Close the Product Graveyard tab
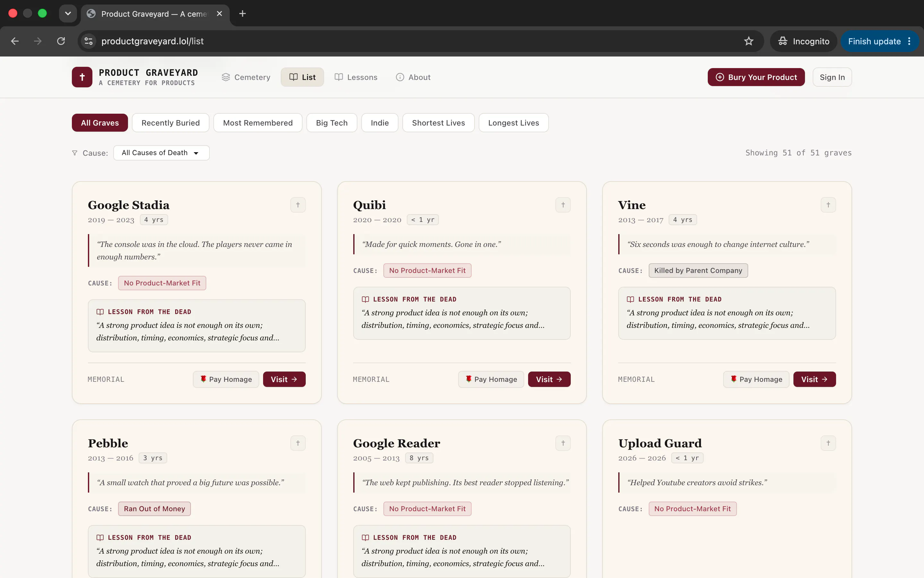The image size is (924, 578). click(219, 14)
